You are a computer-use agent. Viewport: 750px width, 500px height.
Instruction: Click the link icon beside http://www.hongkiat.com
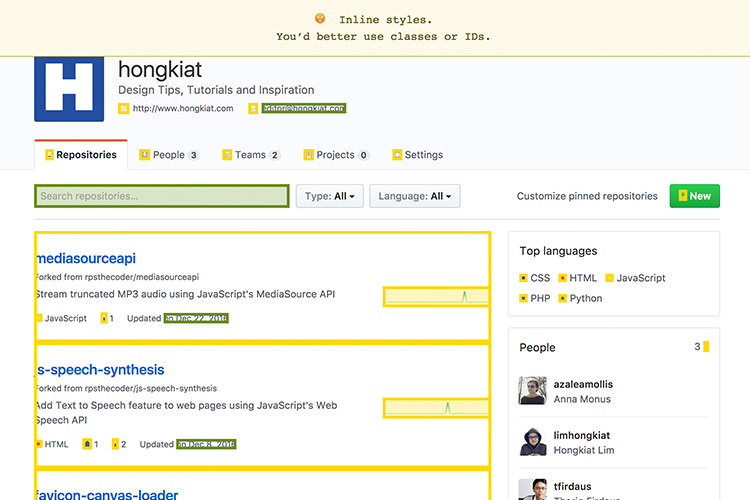point(123,109)
